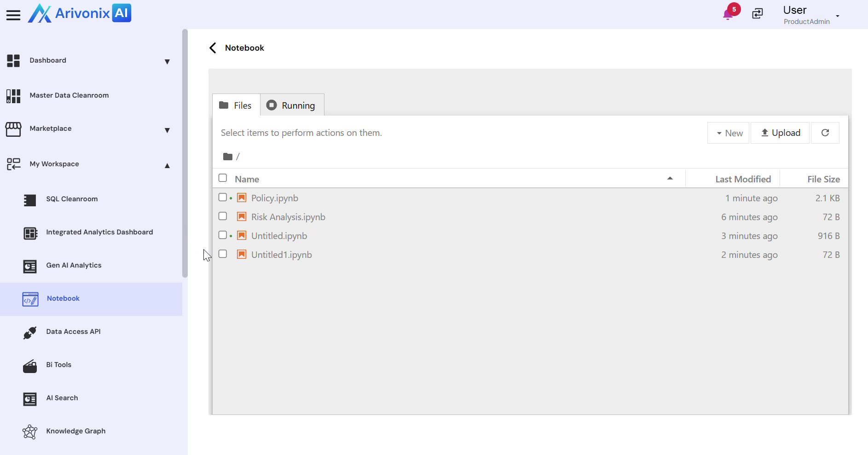Refresh the notebook file list
Screen dimensions: 868x455
click(825, 133)
